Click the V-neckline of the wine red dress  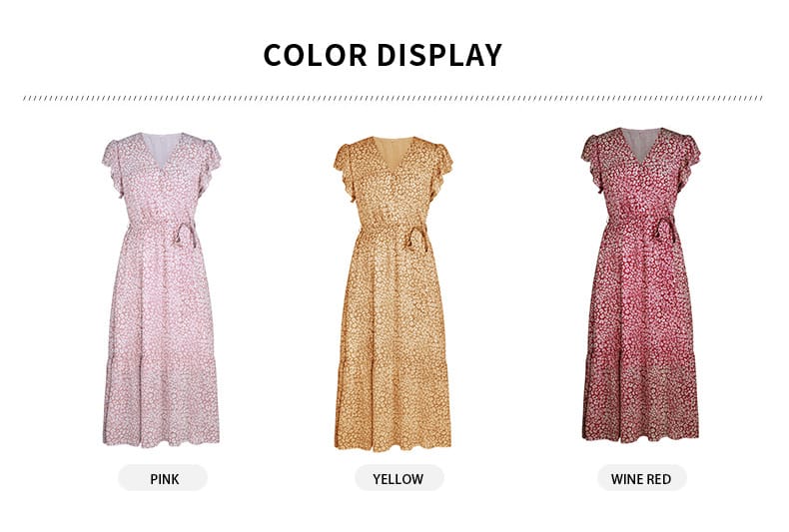640,146
